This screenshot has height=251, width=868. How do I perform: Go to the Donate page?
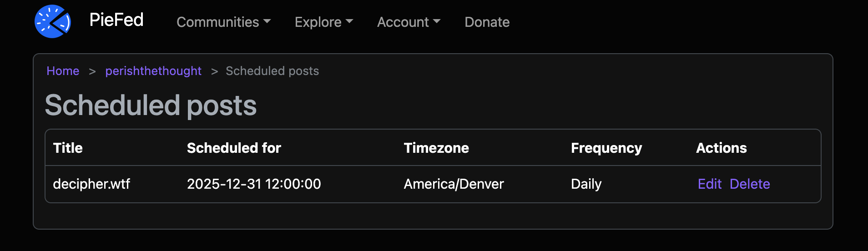tap(487, 22)
